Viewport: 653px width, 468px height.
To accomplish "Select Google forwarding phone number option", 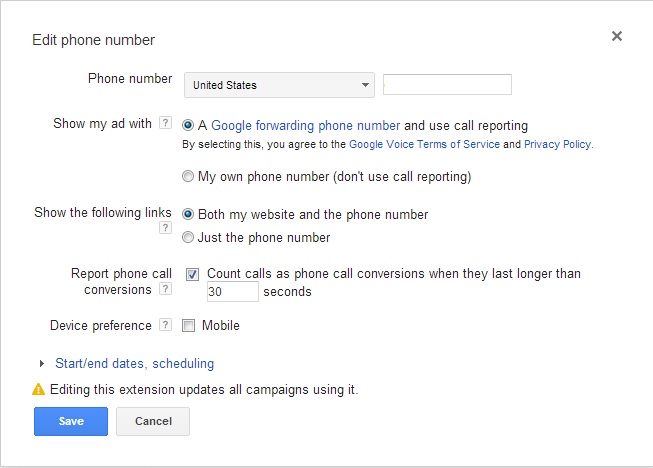I will [x=188, y=125].
